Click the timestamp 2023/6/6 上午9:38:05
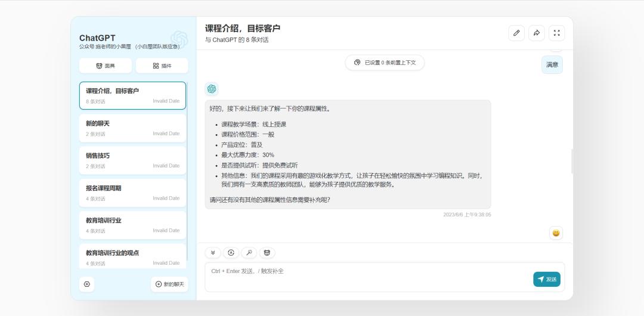644x316 pixels. (467, 215)
